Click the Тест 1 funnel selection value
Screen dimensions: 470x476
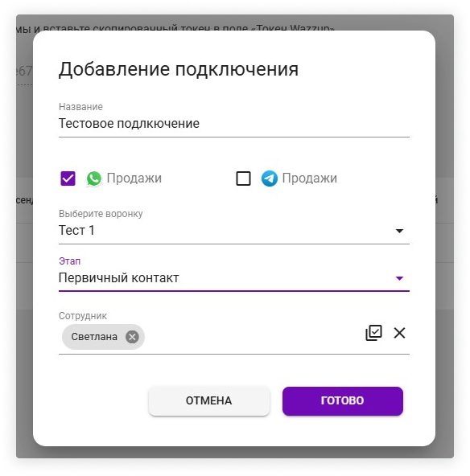(x=76, y=230)
